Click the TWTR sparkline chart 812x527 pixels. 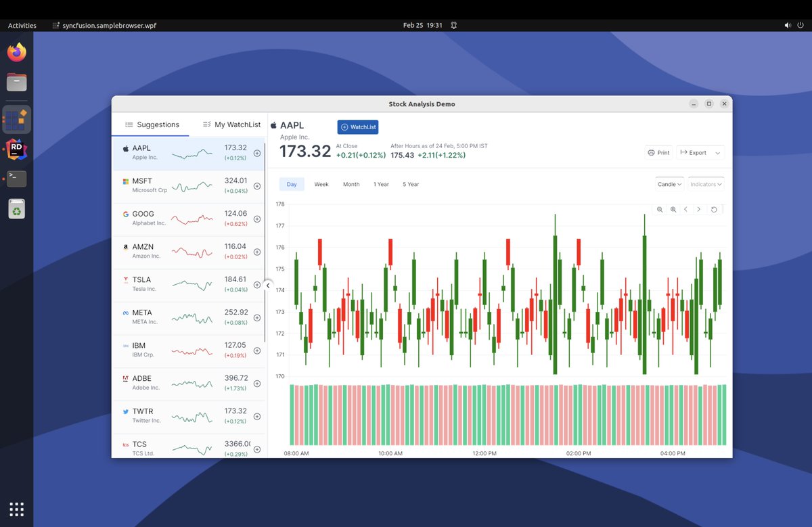[192, 418]
